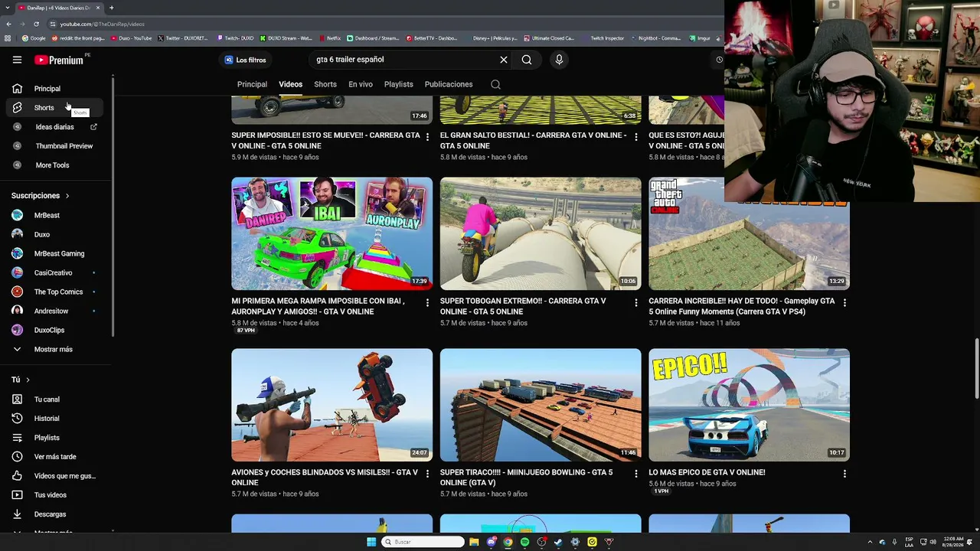Switch to the Shorts channel tab
The height and width of the screenshot is (551, 980).
pyautogui.click(x=325, y=84)
